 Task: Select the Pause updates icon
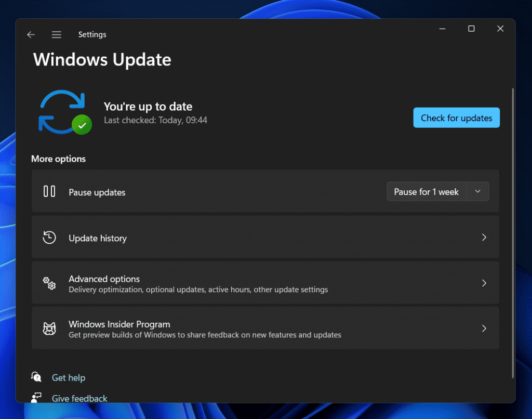[49, 191]
